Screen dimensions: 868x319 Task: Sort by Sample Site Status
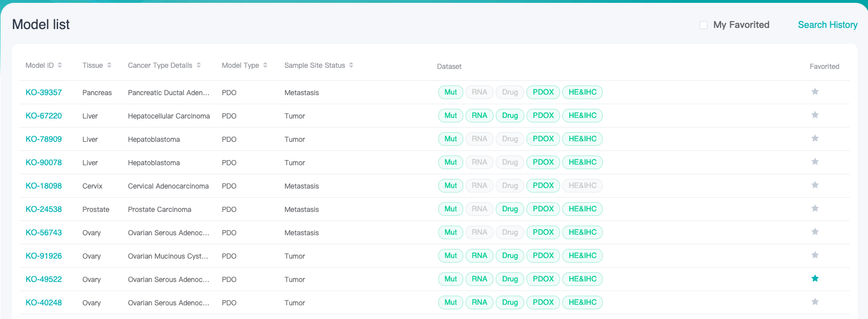[x=351, y=66]
